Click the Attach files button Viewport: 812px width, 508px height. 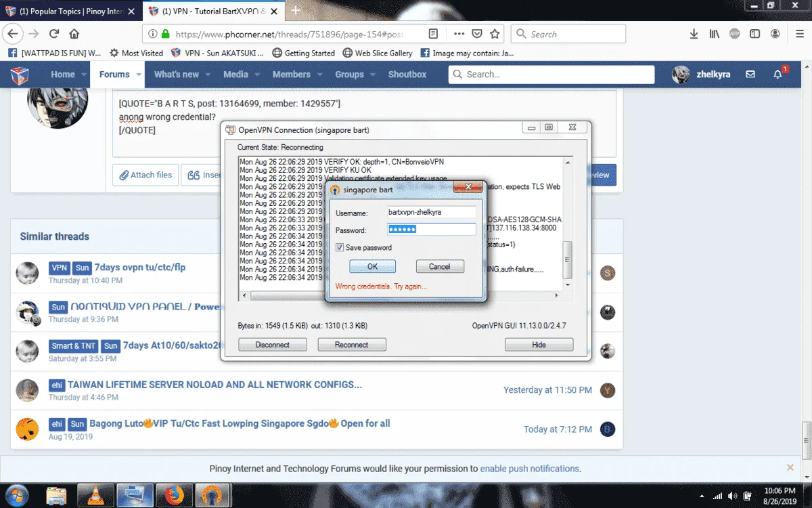click(x=145, y=175)
